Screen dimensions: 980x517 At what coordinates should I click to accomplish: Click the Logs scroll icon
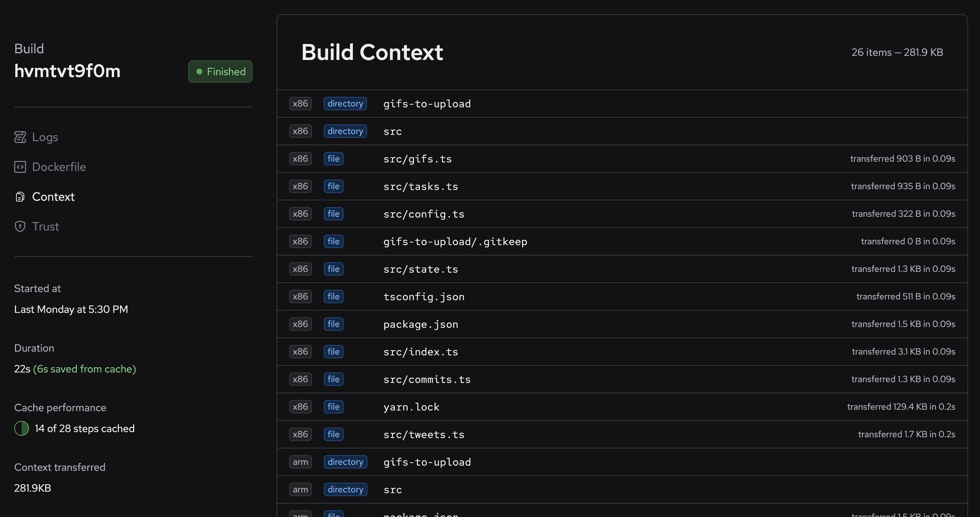(20, 137)
